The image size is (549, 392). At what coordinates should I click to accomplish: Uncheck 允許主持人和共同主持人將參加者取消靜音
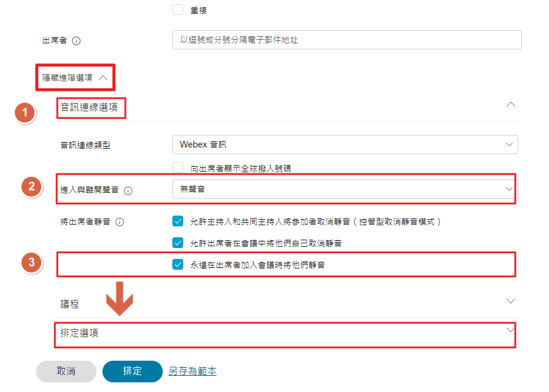178,221
